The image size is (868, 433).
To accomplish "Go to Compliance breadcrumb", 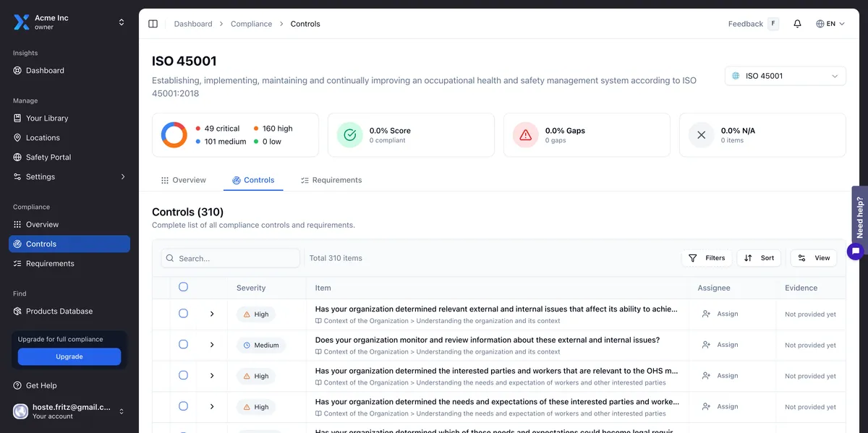I will [252, 24].
